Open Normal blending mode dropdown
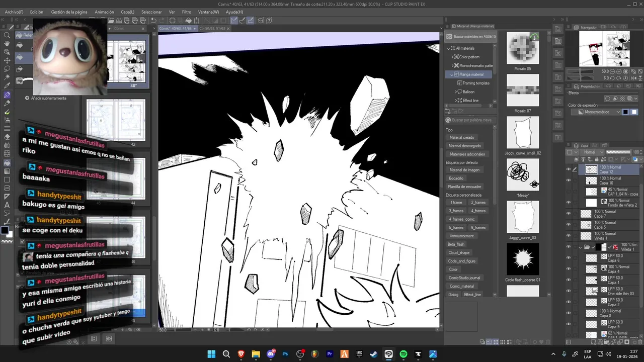The image size is (644, 362). click(x=591, y=152)
